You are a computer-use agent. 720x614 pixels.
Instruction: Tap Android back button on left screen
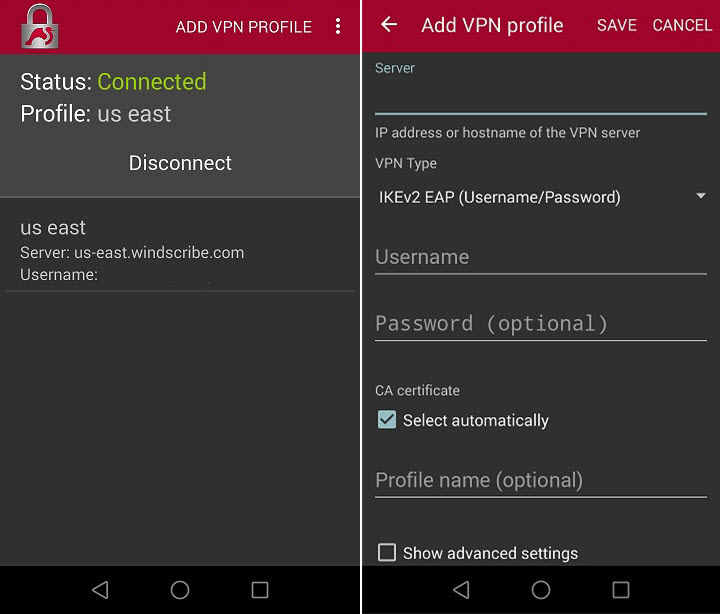pyautogui.click(x=100, y=590)
